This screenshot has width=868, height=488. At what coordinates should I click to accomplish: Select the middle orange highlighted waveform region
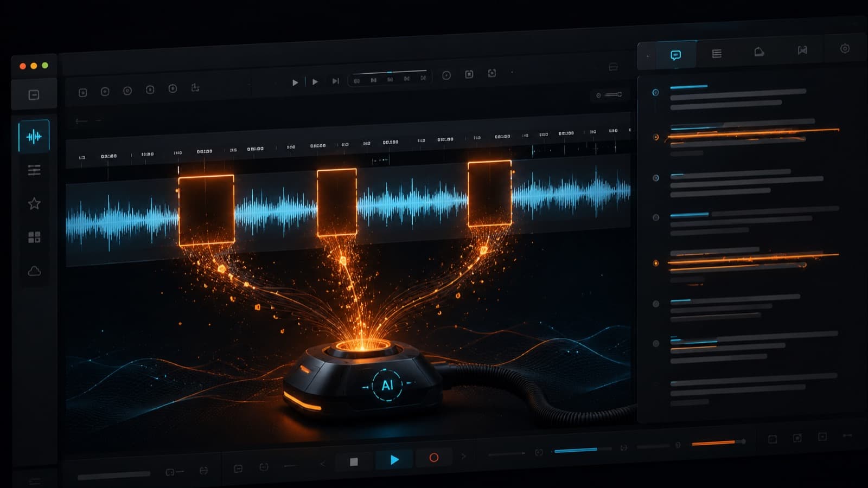(337, 202)
